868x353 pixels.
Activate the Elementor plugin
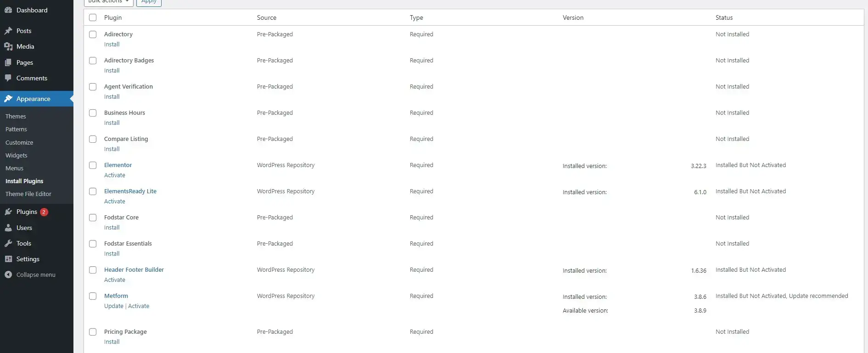tap(115, 175)
